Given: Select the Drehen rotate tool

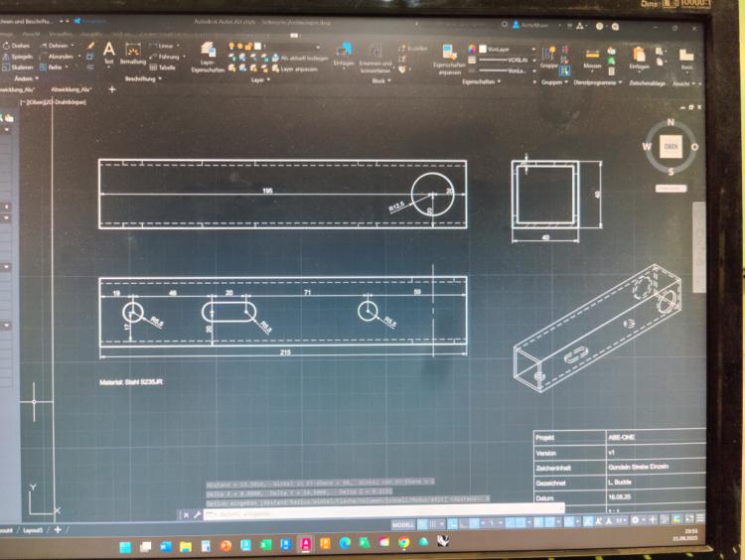Looking at the screenshot, I should (19, 46).
